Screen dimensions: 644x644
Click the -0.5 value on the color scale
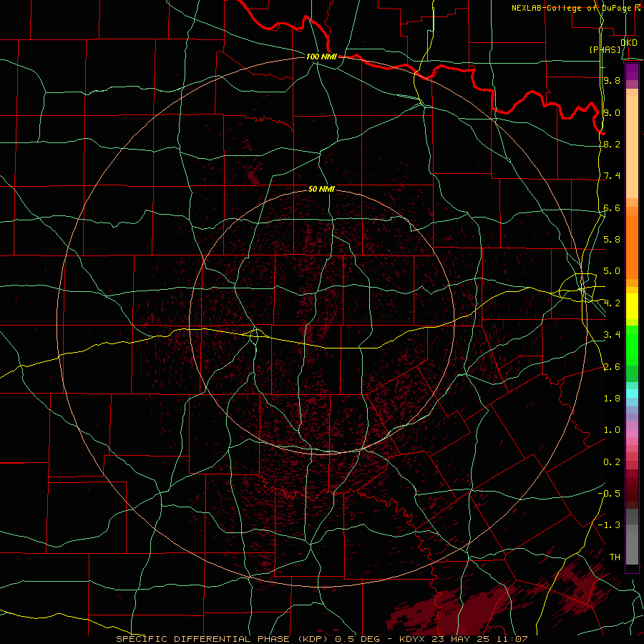pyautogui.click(x=609, y=494)
